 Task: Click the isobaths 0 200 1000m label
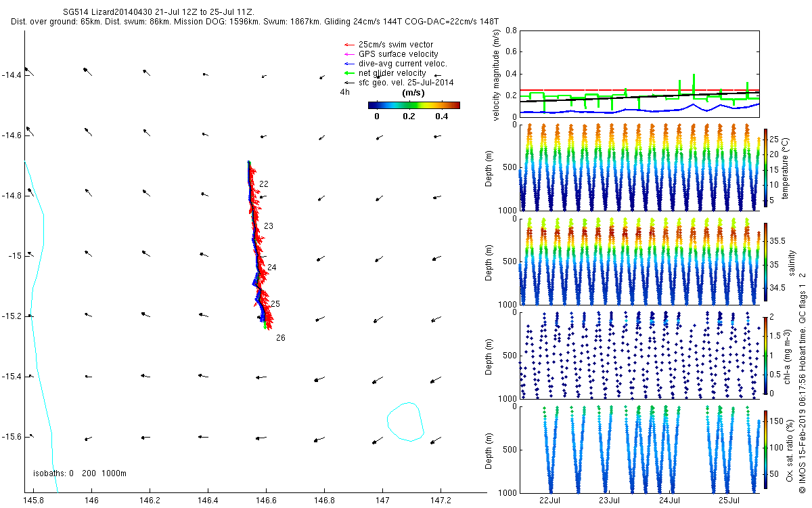click(x=80, y=473)
